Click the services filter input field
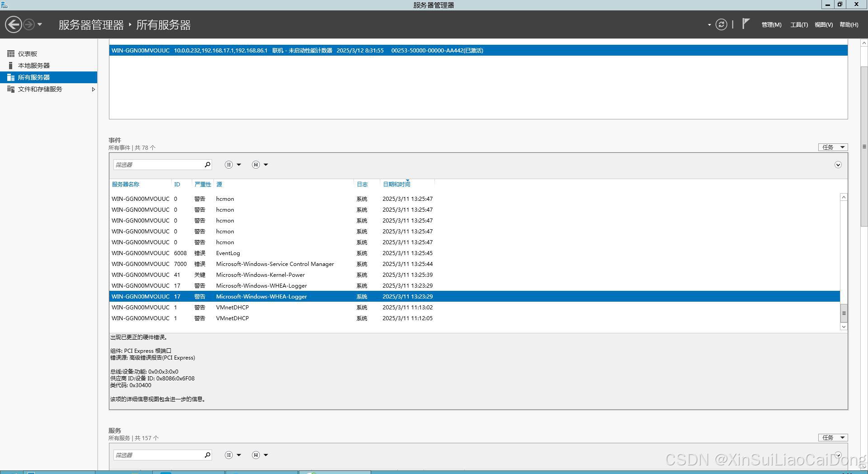 pyautogui.click(x=157, y=455)
